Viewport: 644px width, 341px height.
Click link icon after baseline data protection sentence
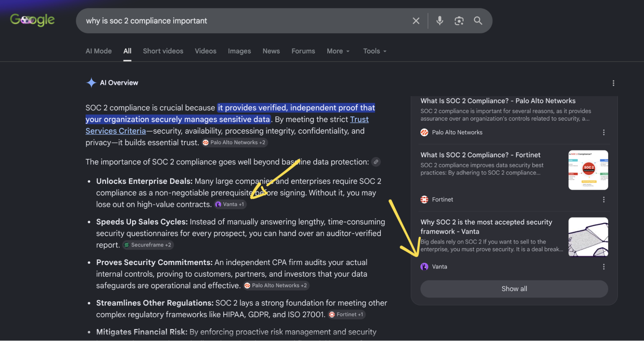pos(376,162)
